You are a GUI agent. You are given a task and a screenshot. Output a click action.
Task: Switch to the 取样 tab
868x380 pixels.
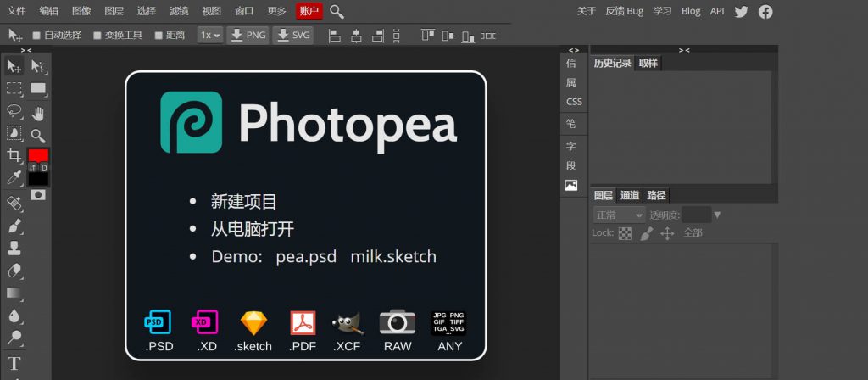[x=648, y=63]
